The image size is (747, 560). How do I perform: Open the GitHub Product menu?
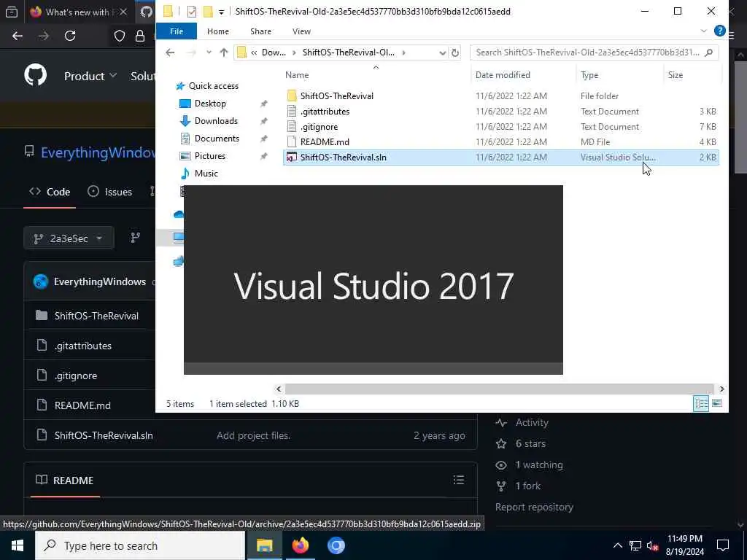tap(90, 76)
